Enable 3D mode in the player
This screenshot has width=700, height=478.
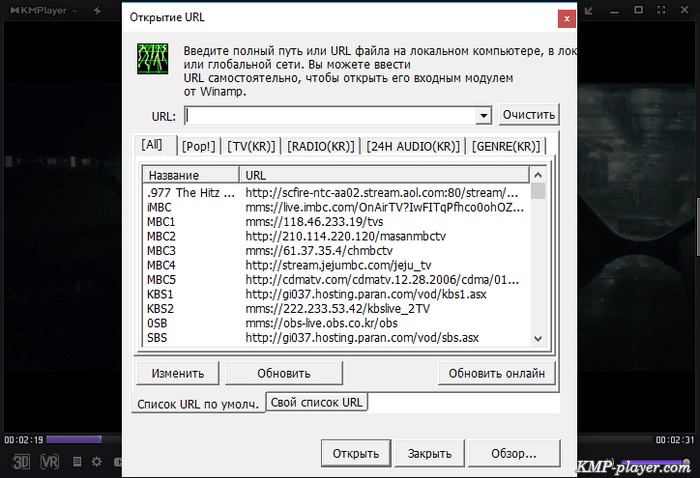click(21, 461)
